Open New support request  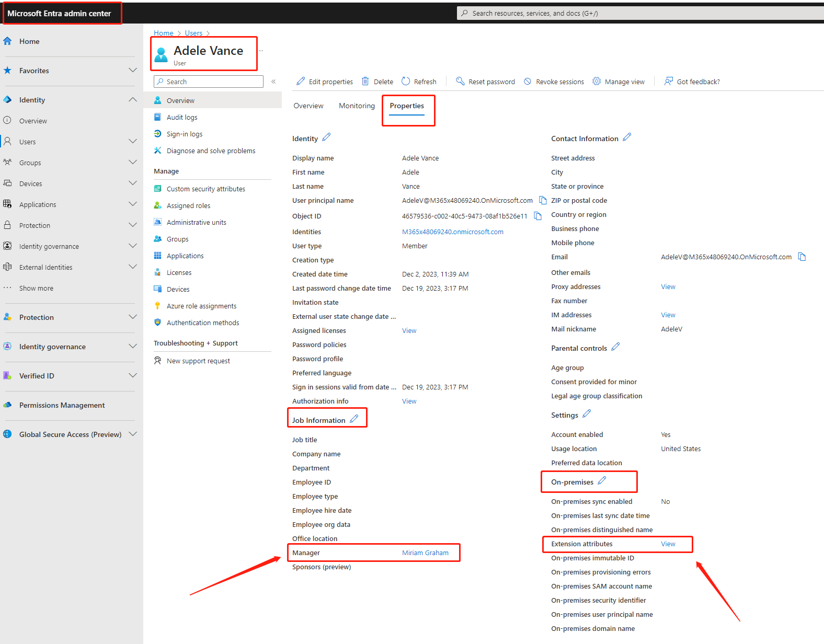[x=198, y=361]
